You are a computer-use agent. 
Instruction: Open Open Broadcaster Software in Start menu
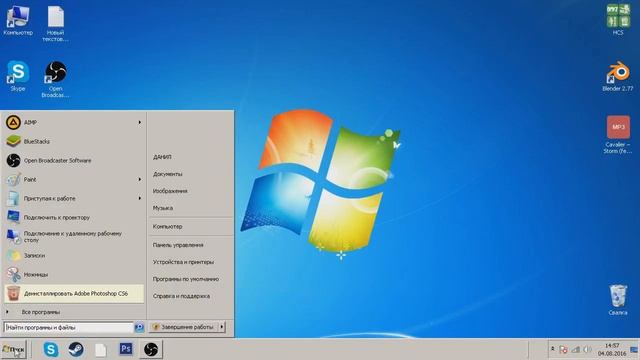point(74,160)
